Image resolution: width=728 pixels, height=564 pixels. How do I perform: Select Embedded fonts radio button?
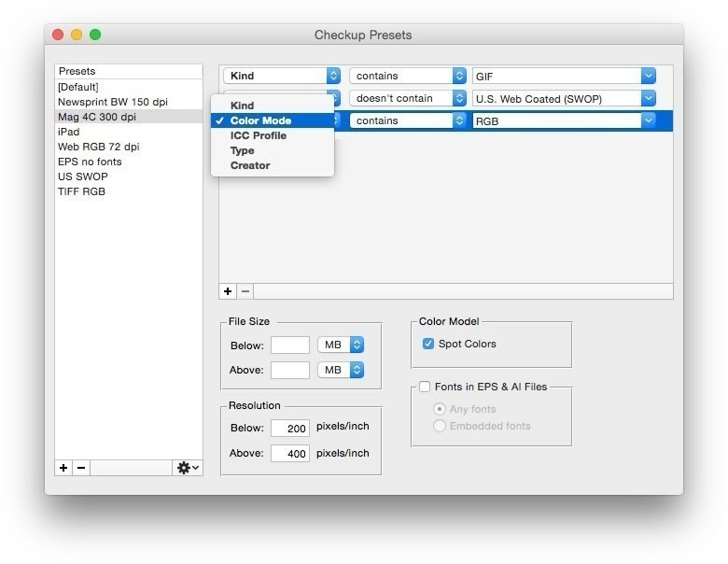440,426
